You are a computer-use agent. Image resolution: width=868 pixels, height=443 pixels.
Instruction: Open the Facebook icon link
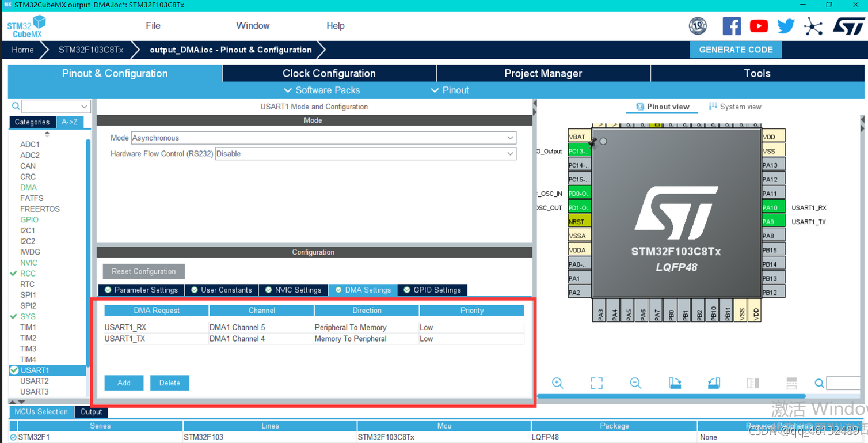coord(732,26)
